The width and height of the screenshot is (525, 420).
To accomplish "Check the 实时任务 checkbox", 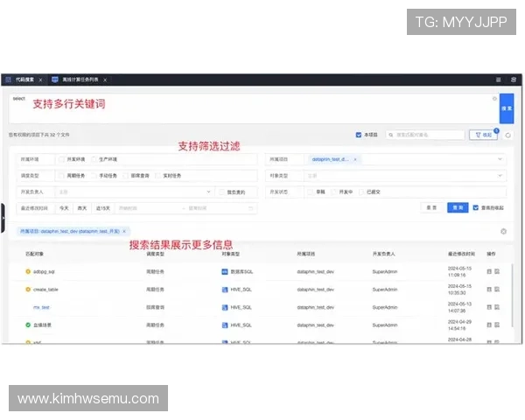I will pyautogui.click(x=157, y=176).
